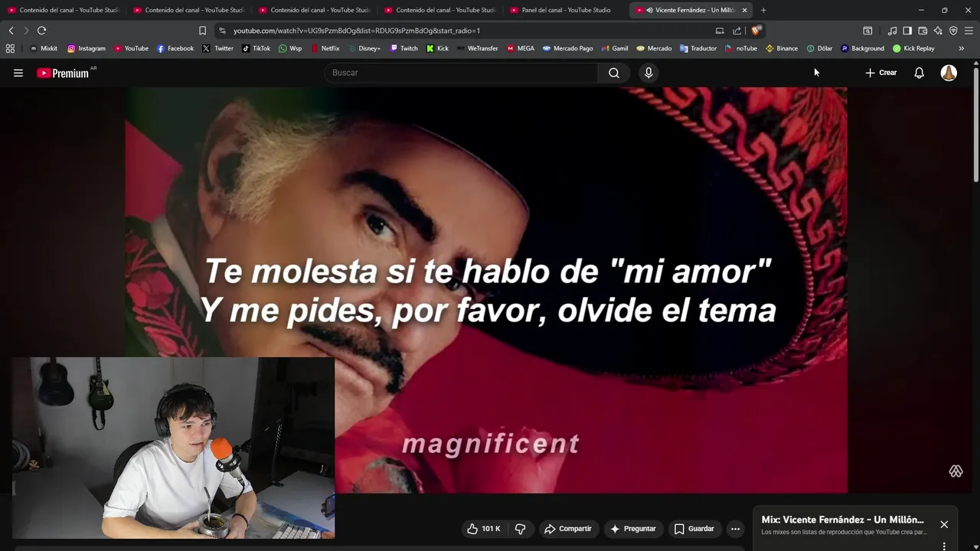980x551 pixels.
Task: Click the Compartir share button
Action: (x=568, y=529)
